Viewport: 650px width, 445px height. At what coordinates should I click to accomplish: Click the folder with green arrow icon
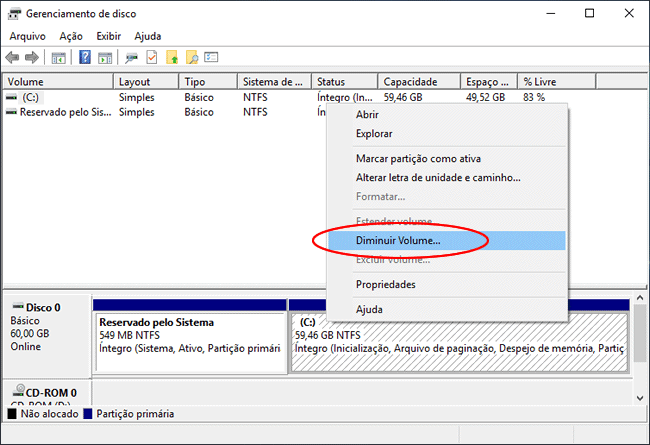[x=172, y=57]
